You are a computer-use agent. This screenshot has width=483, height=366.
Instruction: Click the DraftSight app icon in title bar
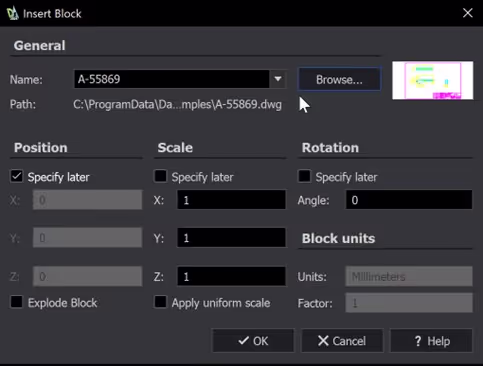pyautogui.click(x=12, y=13)
